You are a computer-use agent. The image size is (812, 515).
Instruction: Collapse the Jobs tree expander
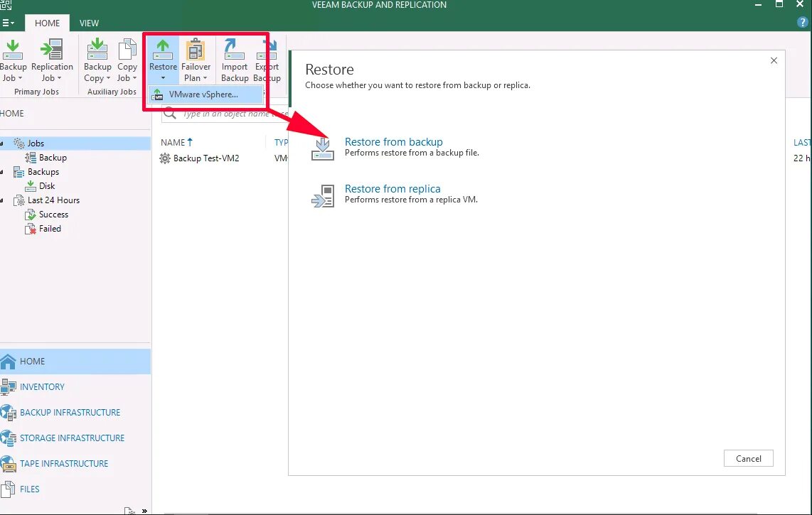2,143
